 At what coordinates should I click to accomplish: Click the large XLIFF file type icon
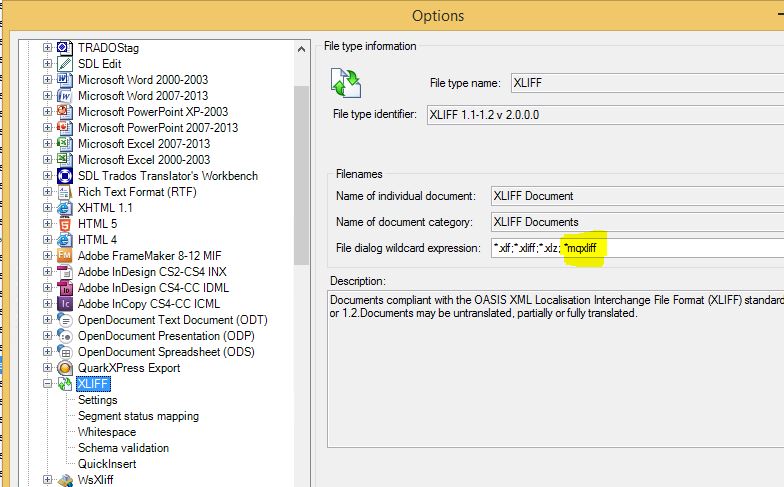(346, 83)
